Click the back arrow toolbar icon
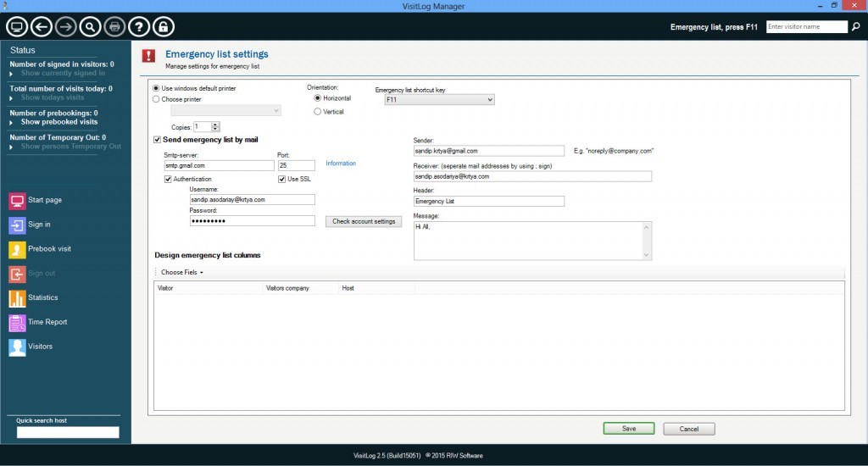Viewport: 868px width, 466px height. tap(42, 26)
